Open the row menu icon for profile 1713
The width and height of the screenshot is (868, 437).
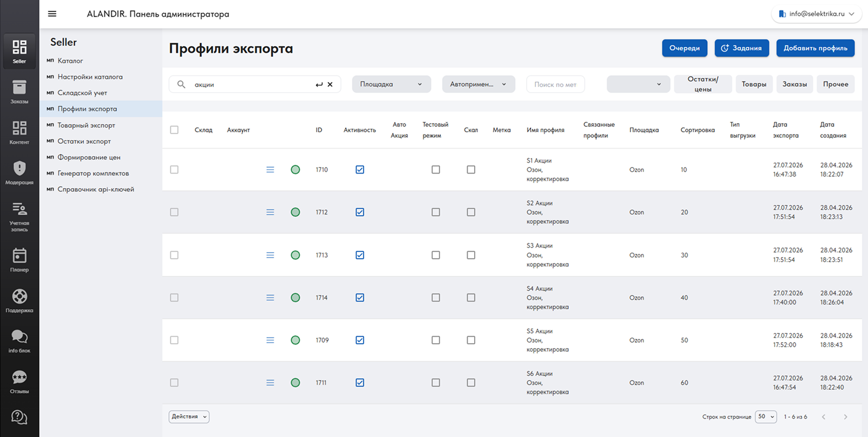tap(270, 255)
